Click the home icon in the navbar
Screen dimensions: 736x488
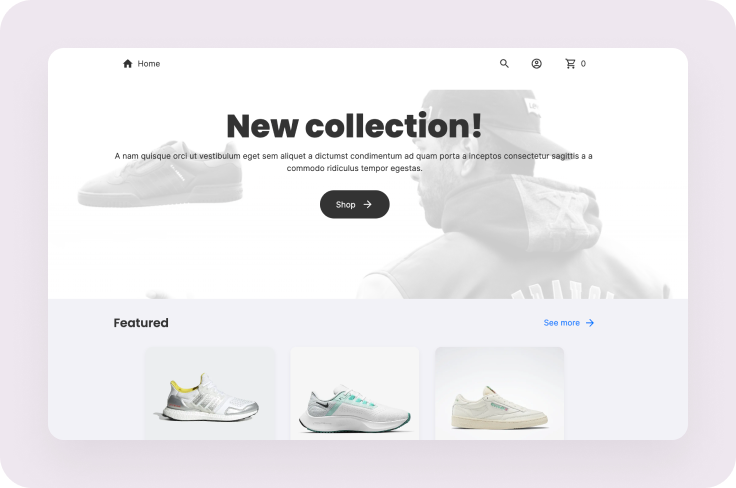click(127, 63)
